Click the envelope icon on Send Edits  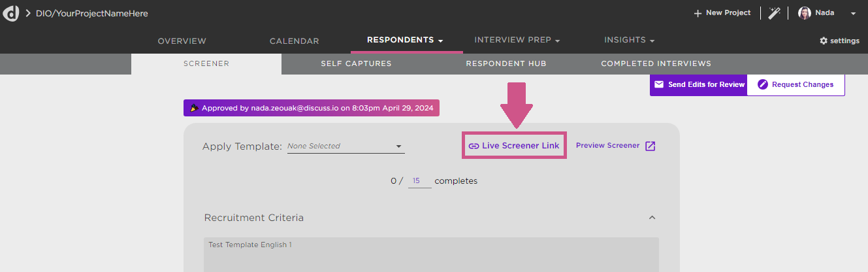point(659,84)
